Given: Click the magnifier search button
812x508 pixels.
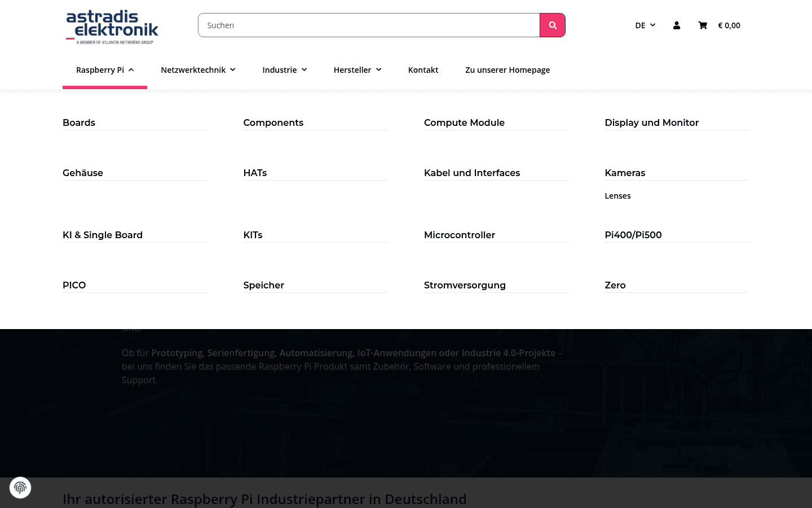Looking at the screenshot, I should [553, 25].
